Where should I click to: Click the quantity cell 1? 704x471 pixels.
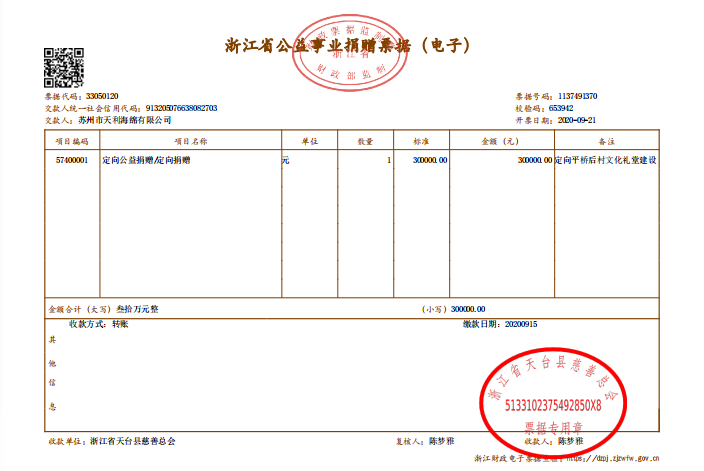click(389, 160)
